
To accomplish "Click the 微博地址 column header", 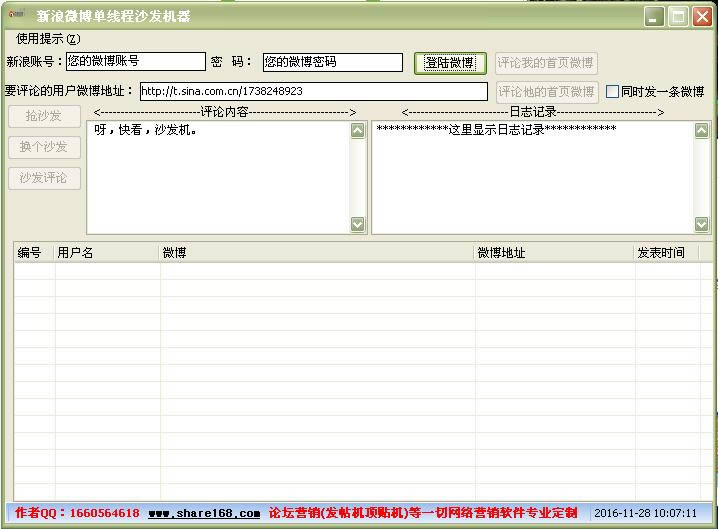I will pos(554,253).
